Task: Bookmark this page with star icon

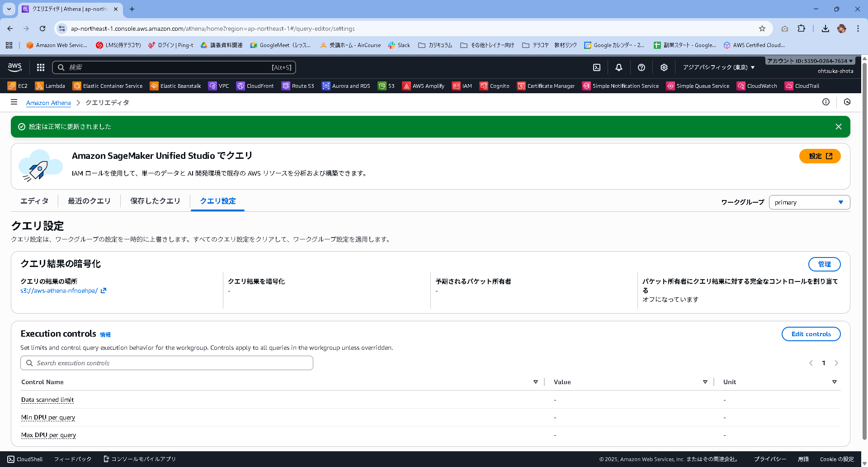Action: pyautogui.click(x=762, y=29)
